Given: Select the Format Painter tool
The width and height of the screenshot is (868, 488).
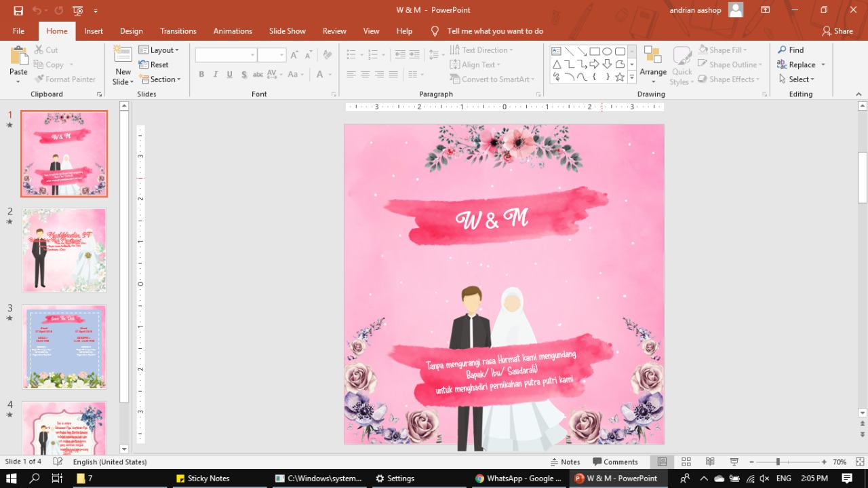Looking at the screenshot, I should [x=65, y=79].
